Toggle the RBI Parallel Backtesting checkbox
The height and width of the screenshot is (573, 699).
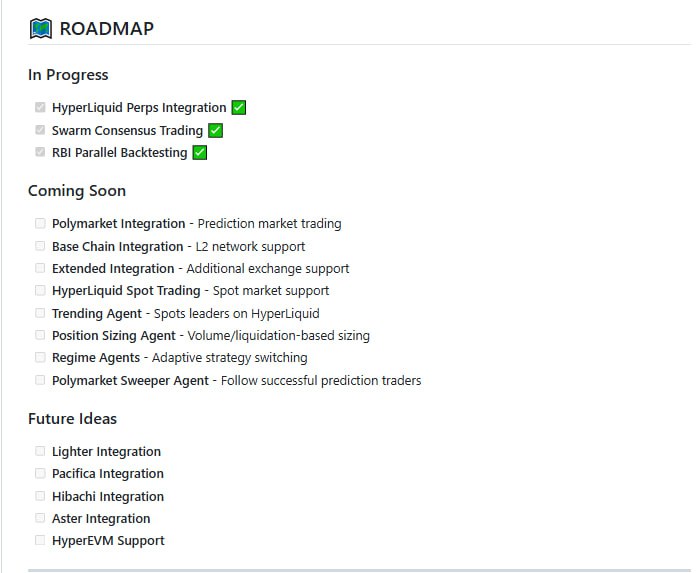(40, 152)
